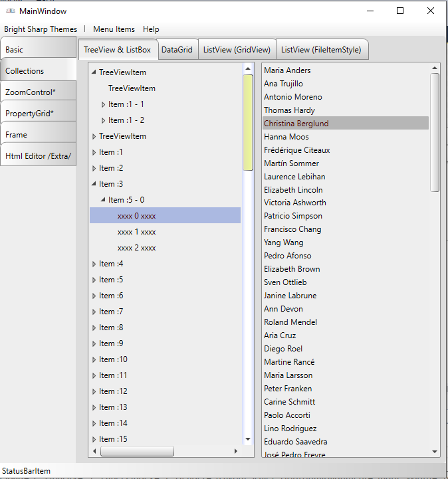Viewport: 448px width, 479px height.
Task: Click the tree horizontal scroll right arrow
Action: (235, 451)
